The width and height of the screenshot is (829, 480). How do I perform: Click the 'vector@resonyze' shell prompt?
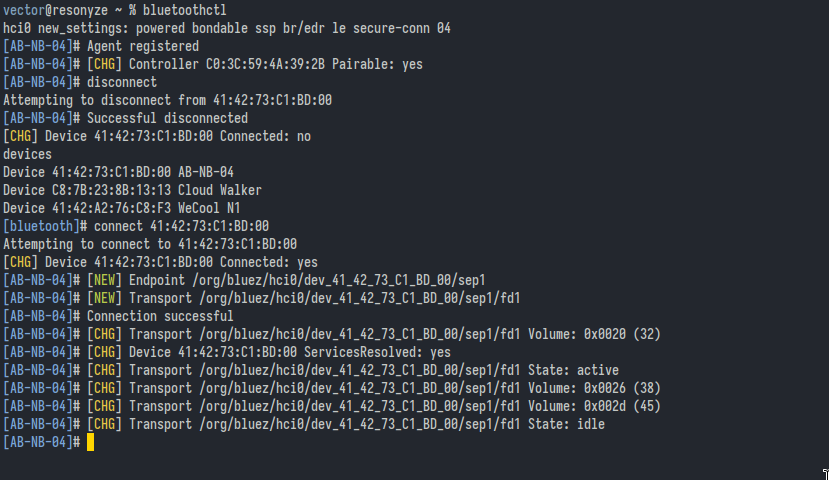point(56,10)
